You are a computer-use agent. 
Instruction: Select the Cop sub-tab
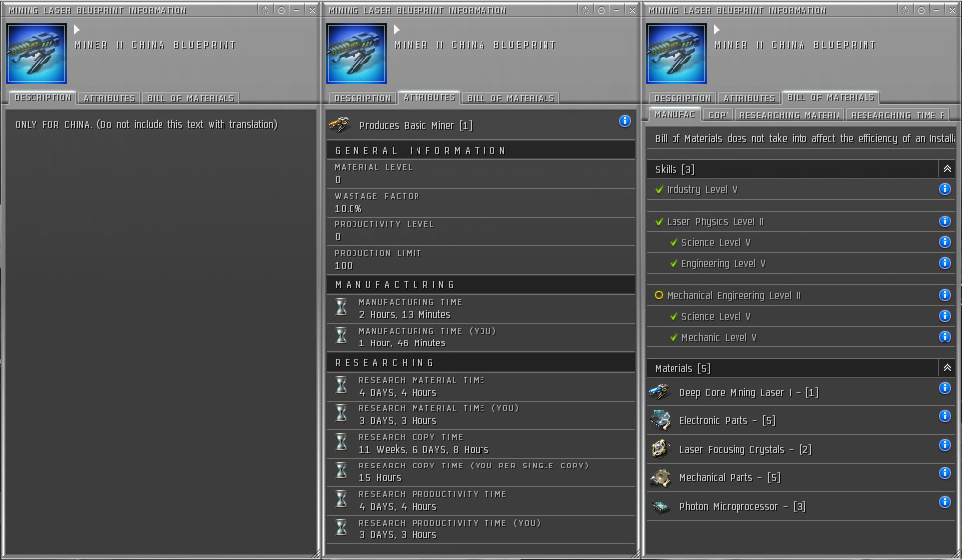(717, 115)
